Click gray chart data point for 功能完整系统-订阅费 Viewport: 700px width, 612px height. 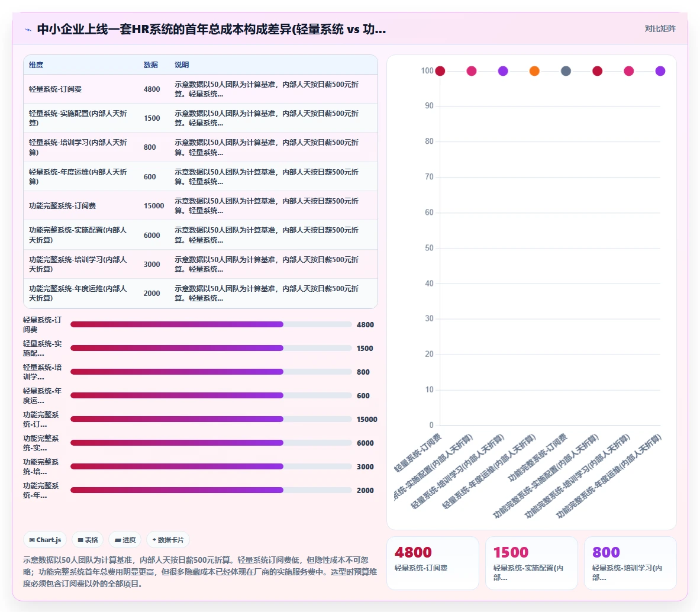566,71
